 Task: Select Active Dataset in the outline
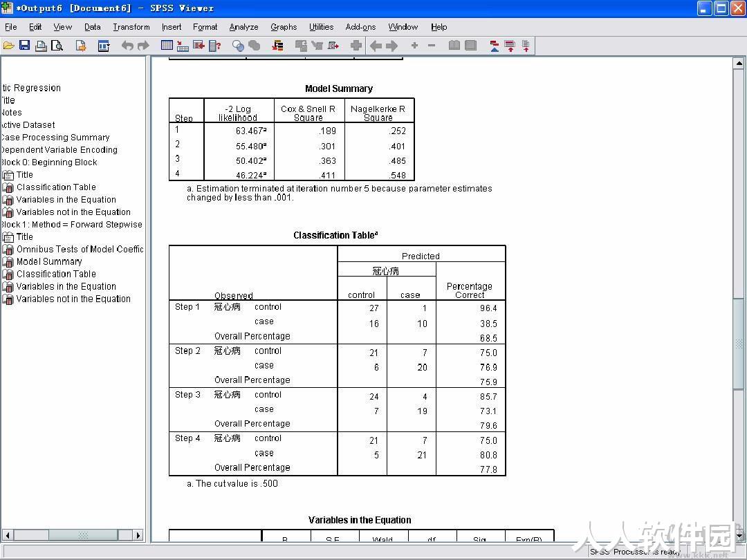tap(28, 125)
